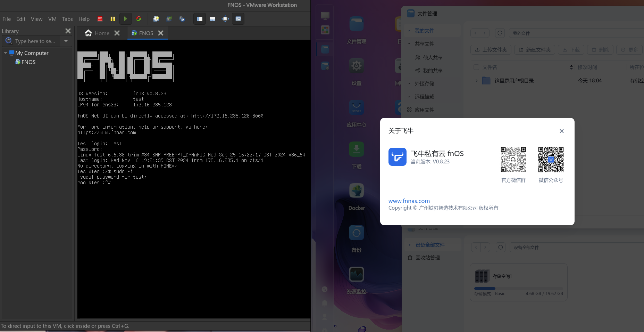644x332 pixels.
Task: Click the 存储空间1 storage card
Action: [x=519, y=282]
